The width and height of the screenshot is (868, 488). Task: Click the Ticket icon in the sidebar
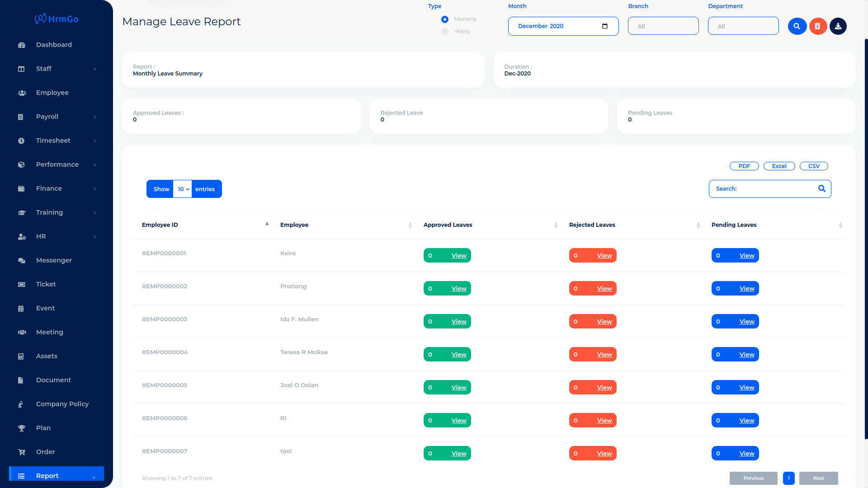[21, 285]
